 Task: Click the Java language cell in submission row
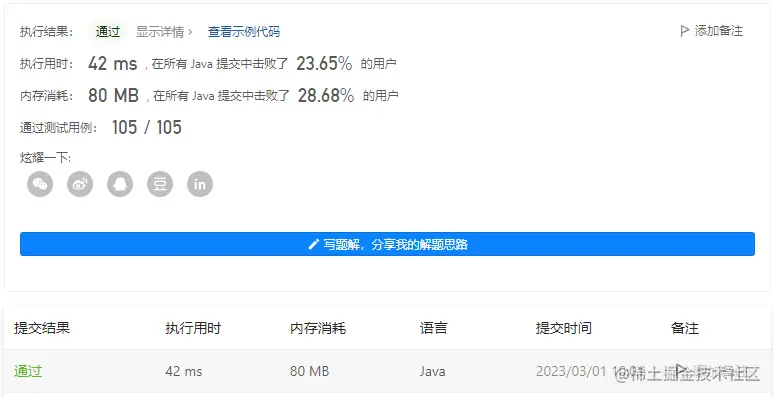(432, 371)
